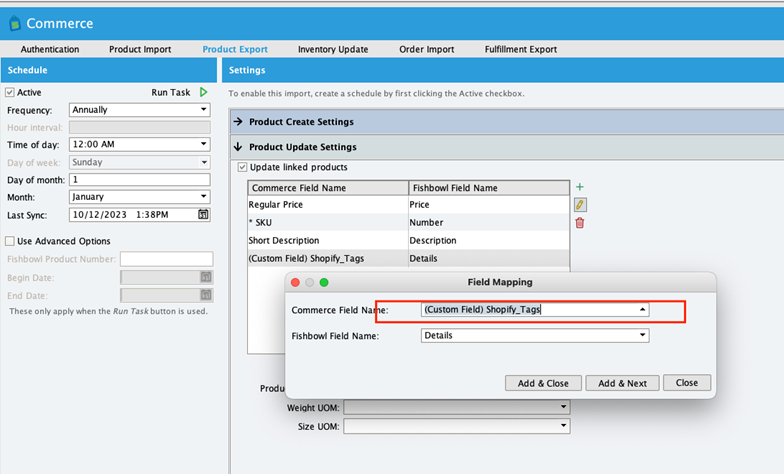Switch to the Product Import tab
The width and height of the screenshot is (784, 474).
tap(140, 49)
